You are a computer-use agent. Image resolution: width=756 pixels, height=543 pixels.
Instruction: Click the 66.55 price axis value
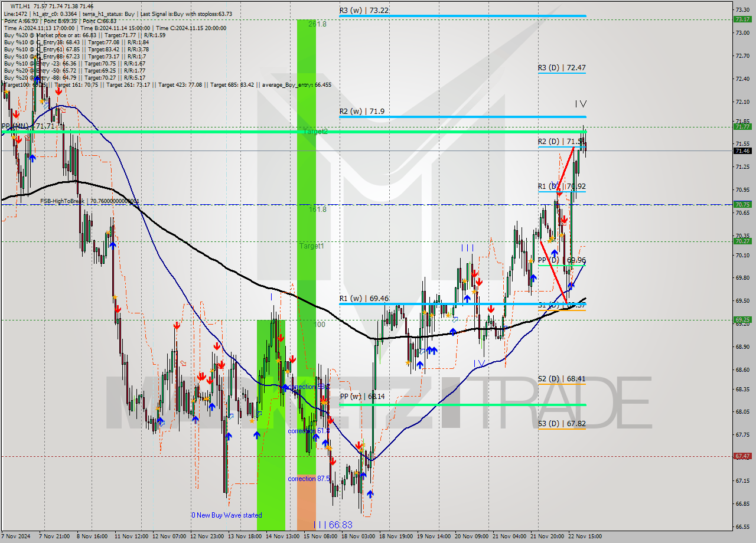point(742,527)
